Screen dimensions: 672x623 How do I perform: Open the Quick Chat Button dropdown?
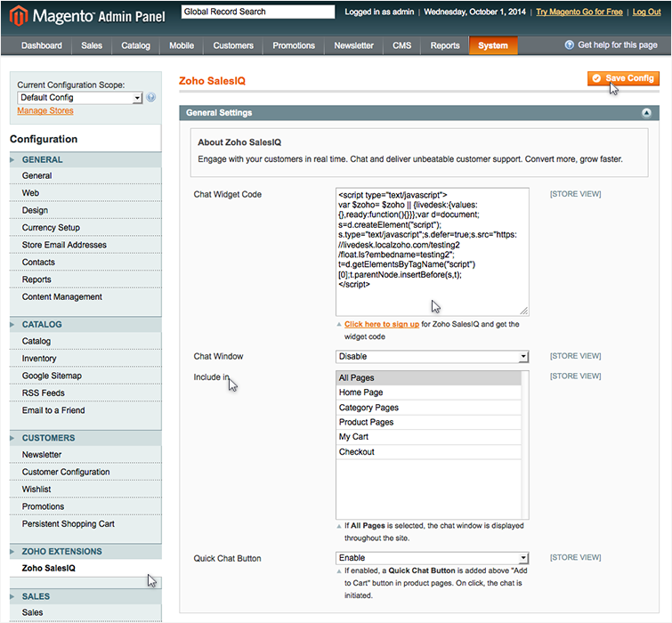pyautogui.click(x=432, y=558)
